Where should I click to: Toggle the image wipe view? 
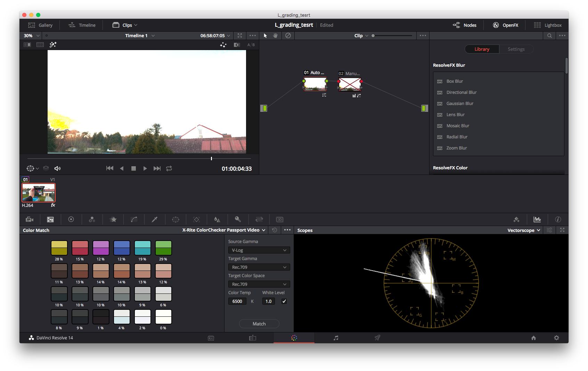(27, 45)
